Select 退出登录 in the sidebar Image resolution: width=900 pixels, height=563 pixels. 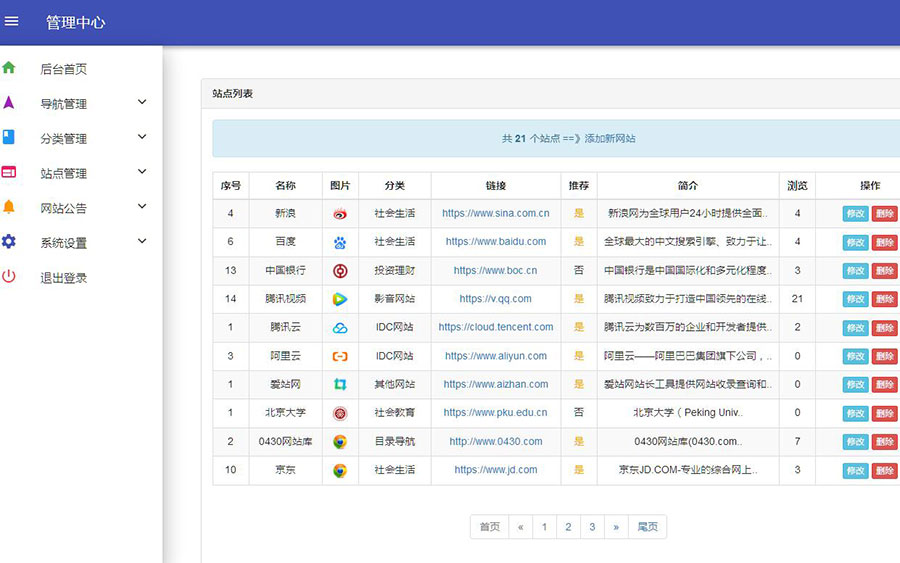(63, 278)
